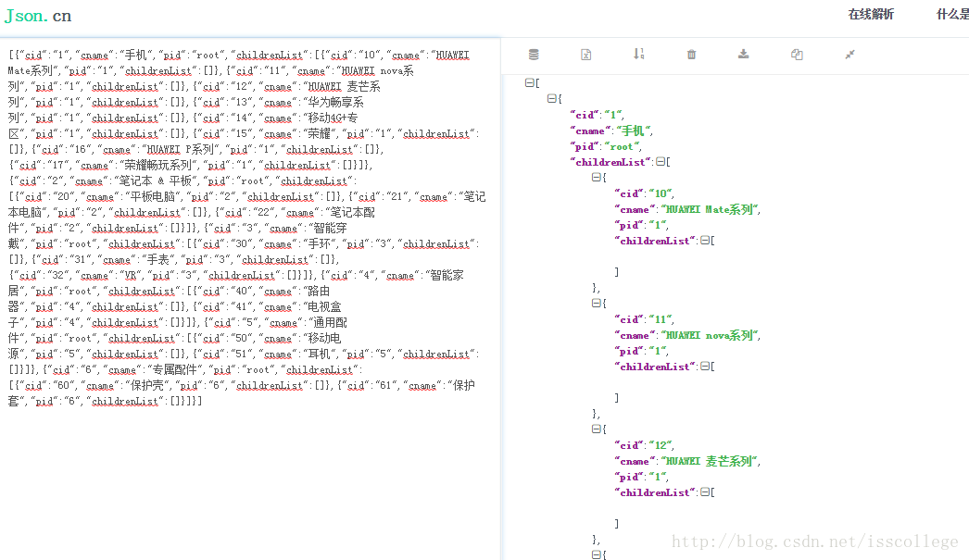Click "pid":"1" under cid 12
Viewport: 969px width, 560px height.
[641, 477]
